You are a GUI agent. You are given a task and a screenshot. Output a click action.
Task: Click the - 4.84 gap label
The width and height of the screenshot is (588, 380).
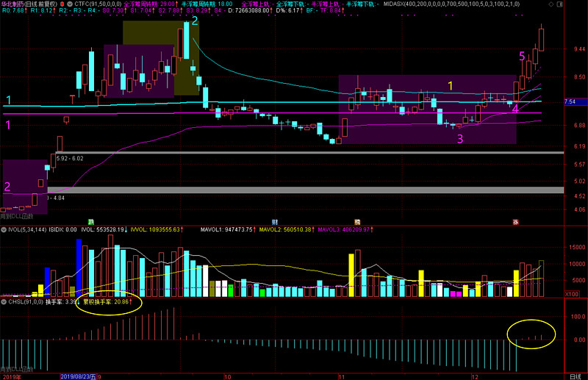tap(57, 198)
